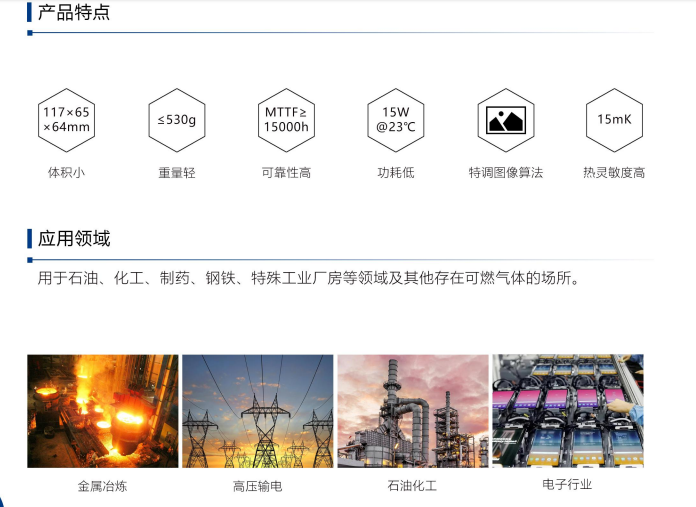Screen dimensions: 696x507
Task: Select the ≤530g weight hexagon icon
Action: click(176, 120)
